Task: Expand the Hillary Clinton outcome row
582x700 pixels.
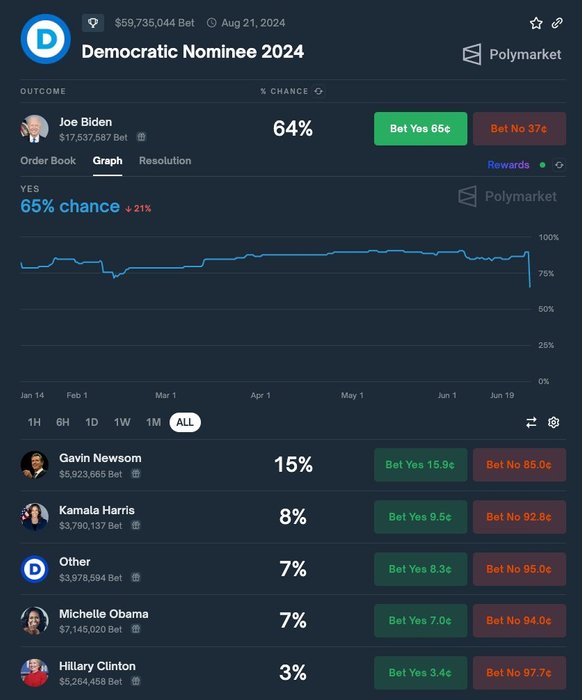Action: coord(293,673)
